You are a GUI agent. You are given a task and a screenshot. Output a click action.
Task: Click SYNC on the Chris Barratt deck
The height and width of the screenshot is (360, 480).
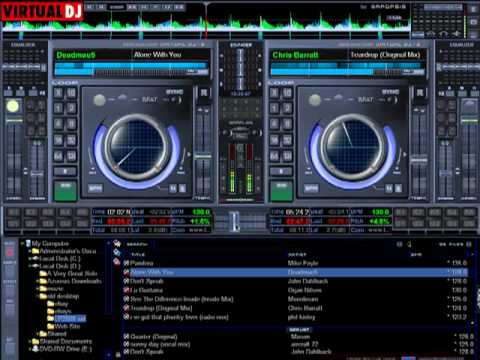[x=391, y=92]
